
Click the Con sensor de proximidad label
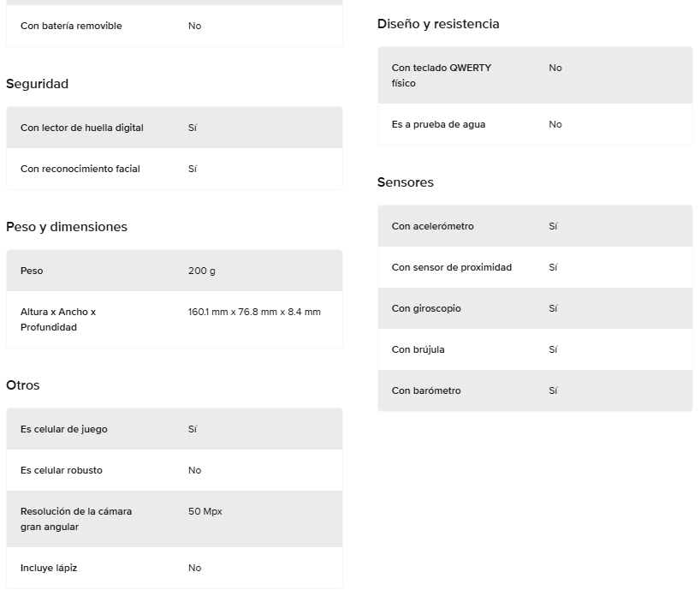452,267
